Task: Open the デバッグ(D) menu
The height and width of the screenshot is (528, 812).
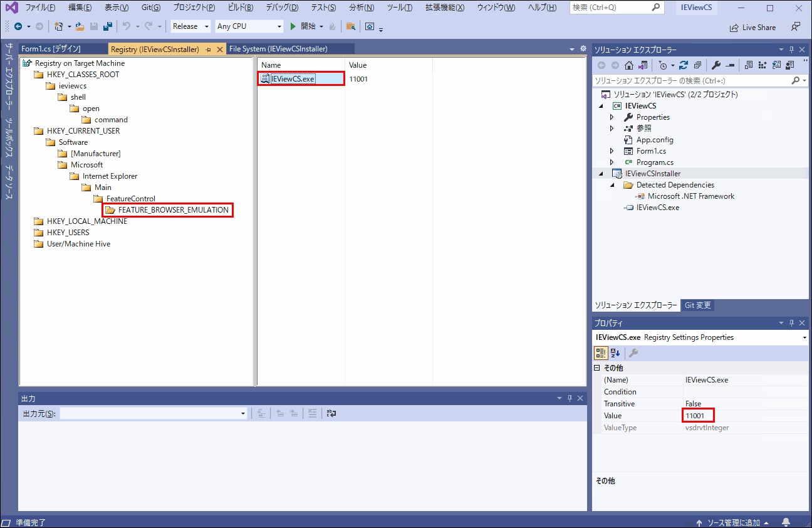Action: pos(282,8)
